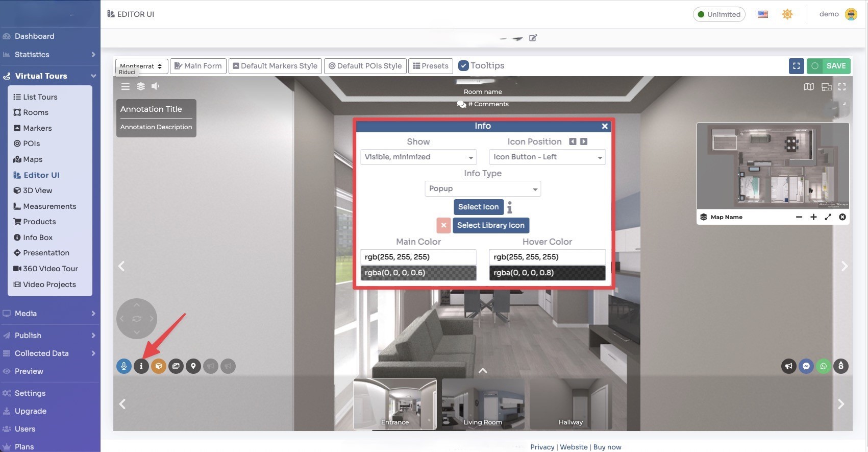Click the Messenger chat icon

pyautogui.click(x=806, y=366)
